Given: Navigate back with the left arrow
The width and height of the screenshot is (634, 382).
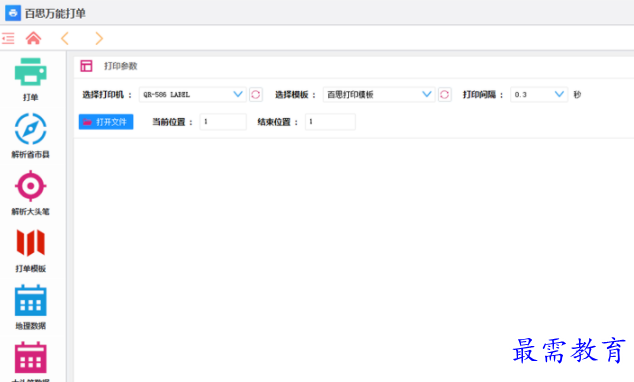Looking at the screenshot, I should pos(65,38).
